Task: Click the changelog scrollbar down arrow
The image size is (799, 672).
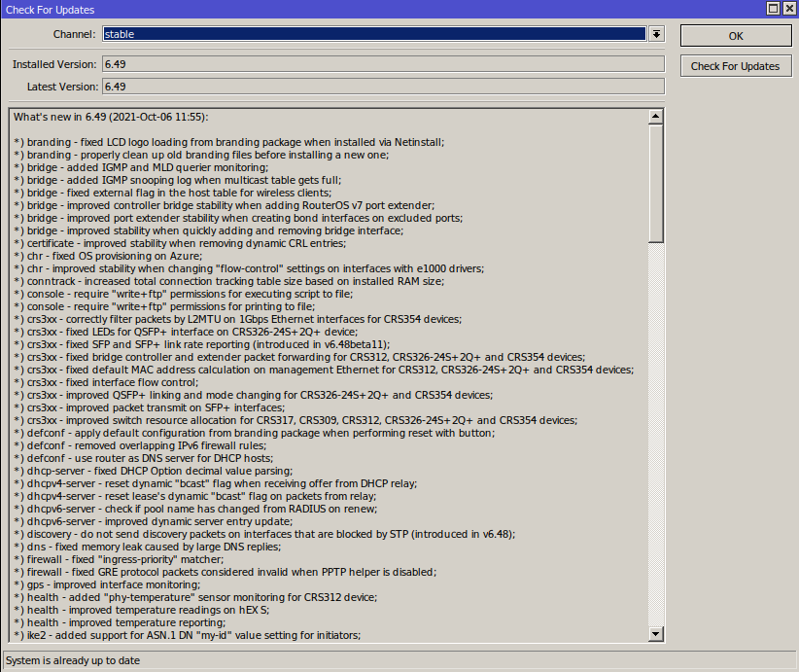Action: [656, 634]
